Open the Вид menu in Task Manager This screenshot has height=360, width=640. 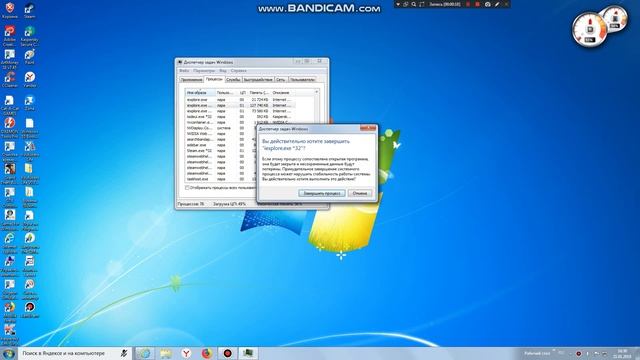click(223, 71)
